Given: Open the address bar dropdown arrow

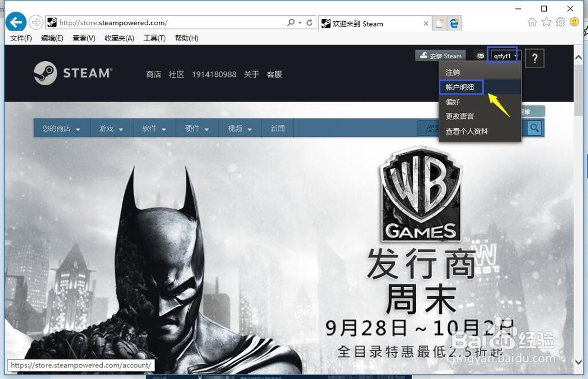Looking at the screenshot, I should (x=300, y=23).
